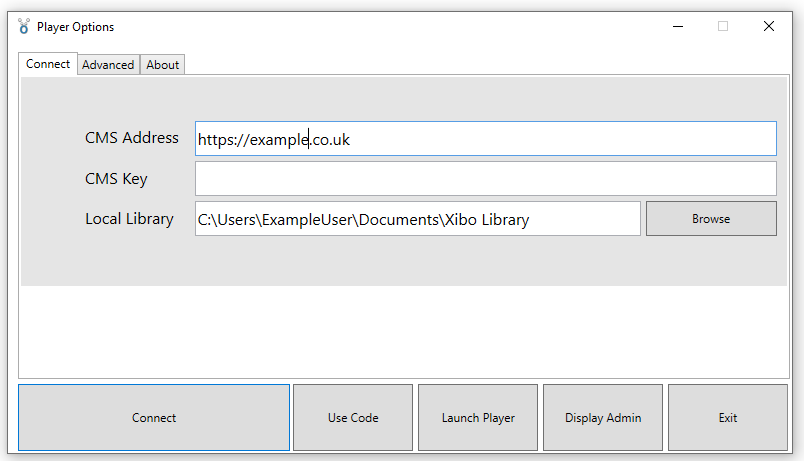Image resolution: width=804 pixels, height=461 pixels.
Task: Open the Advanced tab
Action: pos(108,65)
